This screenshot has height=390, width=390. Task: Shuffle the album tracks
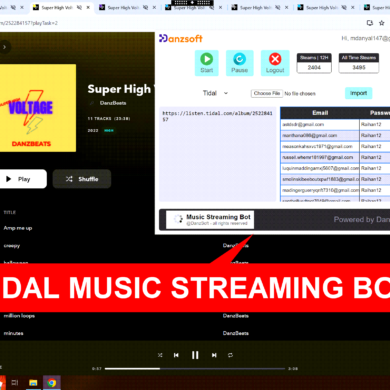point(82,179)
